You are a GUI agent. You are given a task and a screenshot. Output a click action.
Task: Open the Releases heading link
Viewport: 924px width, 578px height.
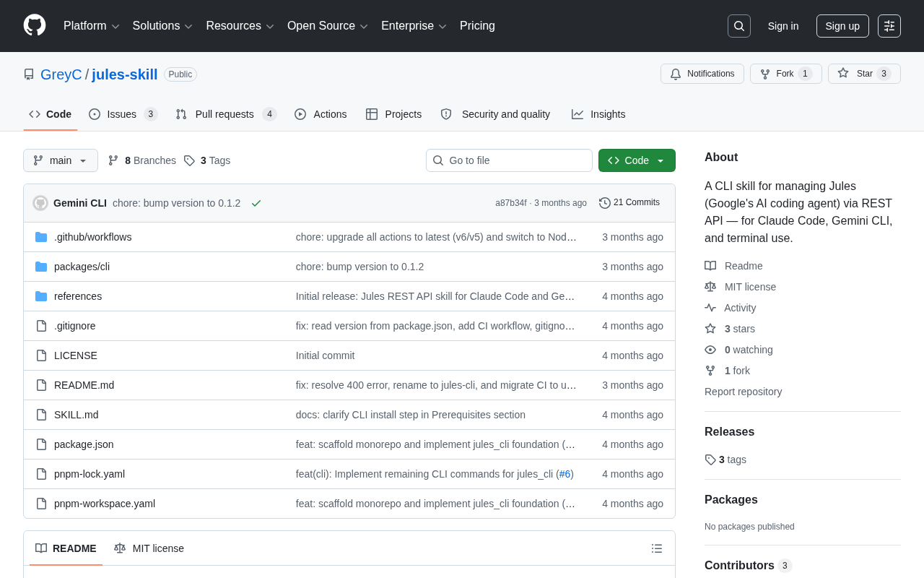(729, 432)
